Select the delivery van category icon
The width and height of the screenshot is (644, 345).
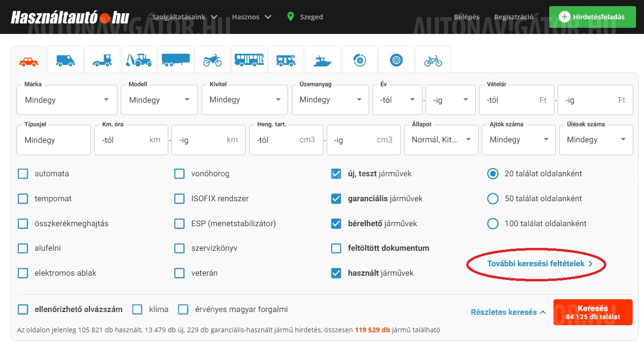pyautogui.click(x=65, y=60)
